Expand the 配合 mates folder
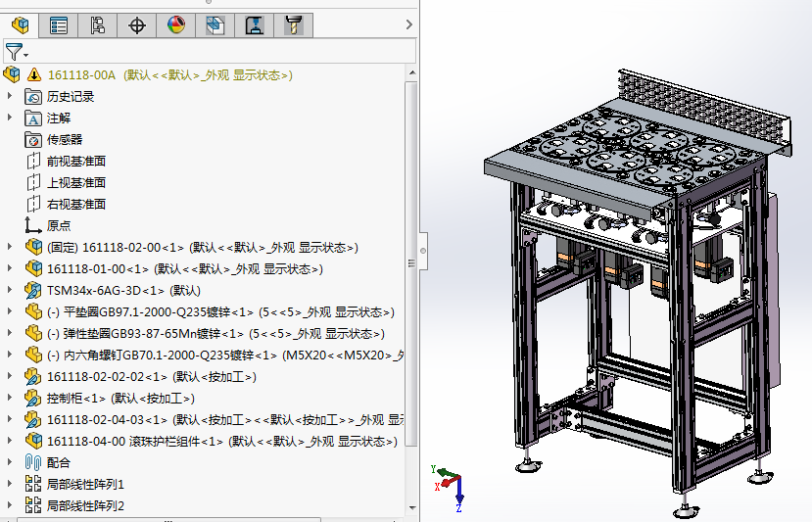Image resolution: width=812 pixels, height=522 pixels. click(x=10, y=462)
